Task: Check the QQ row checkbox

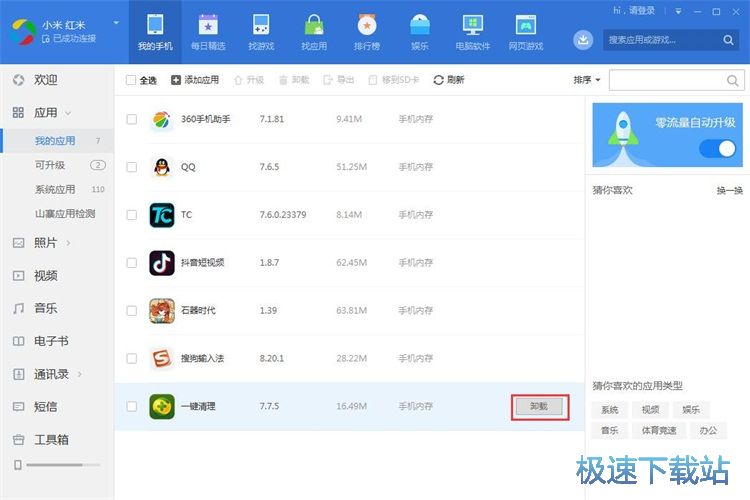Action: (x=132, y=167)
